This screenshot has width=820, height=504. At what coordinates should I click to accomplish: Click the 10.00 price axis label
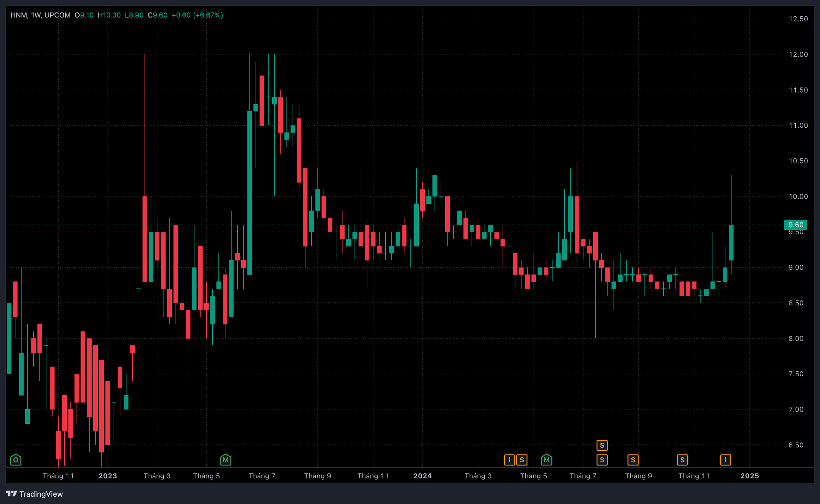click(798, 197)
